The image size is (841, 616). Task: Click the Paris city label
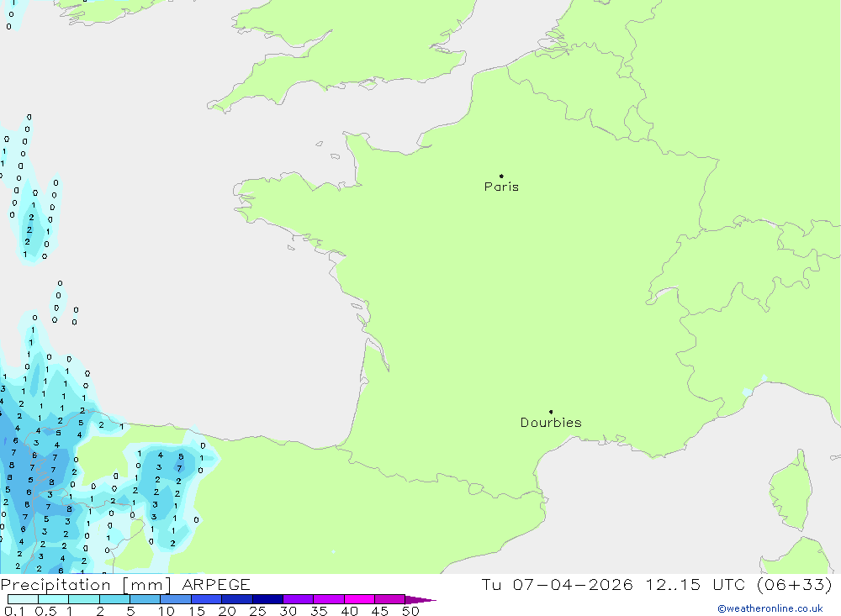pyautogui.click(x=501, y=187)
